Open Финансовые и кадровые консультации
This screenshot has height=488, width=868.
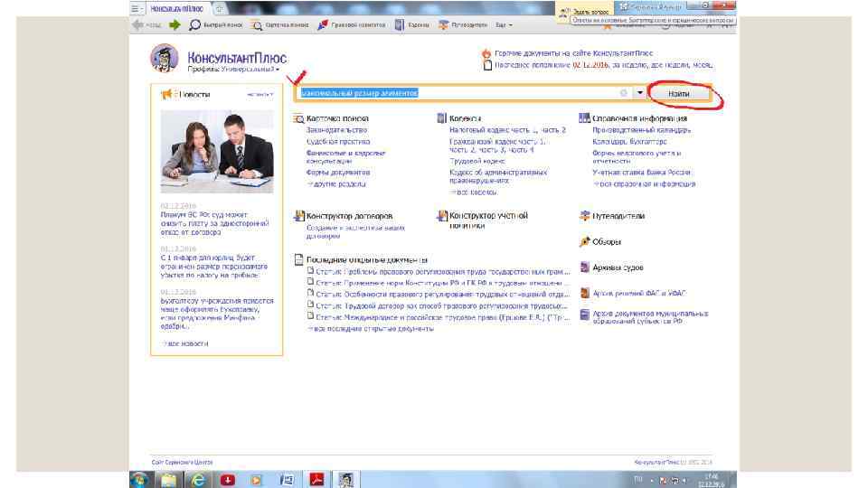[345, 157]
